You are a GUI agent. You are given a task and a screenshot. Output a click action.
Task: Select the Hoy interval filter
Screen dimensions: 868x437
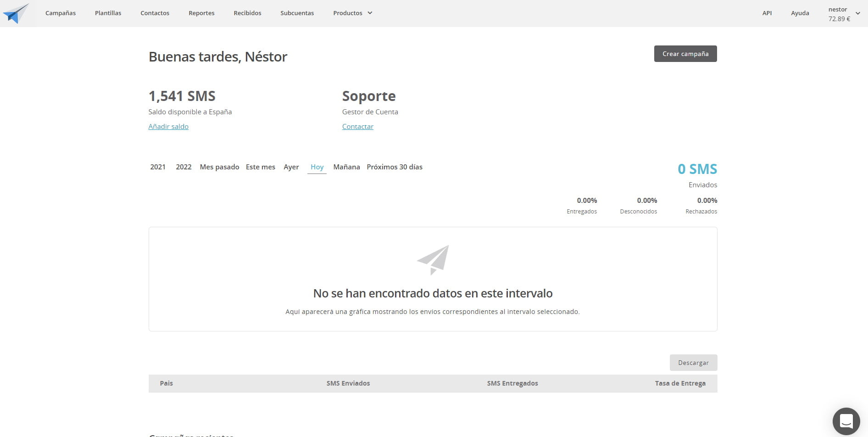[x=317, y=167]
